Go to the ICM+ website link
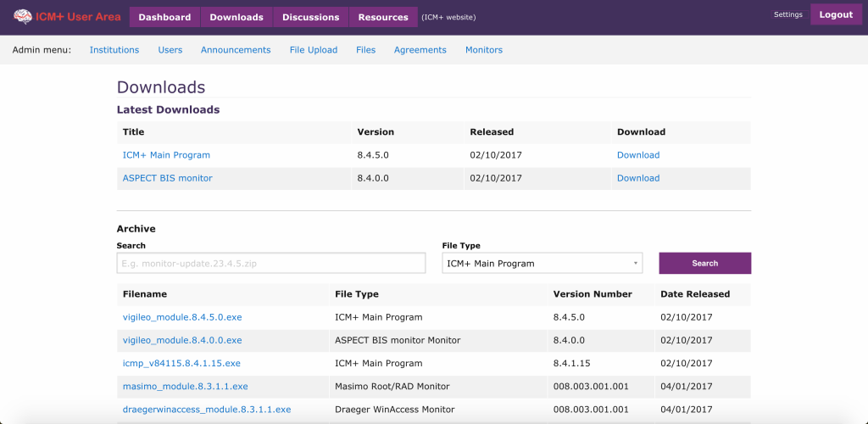868x424 pixels. pos(448,17)
